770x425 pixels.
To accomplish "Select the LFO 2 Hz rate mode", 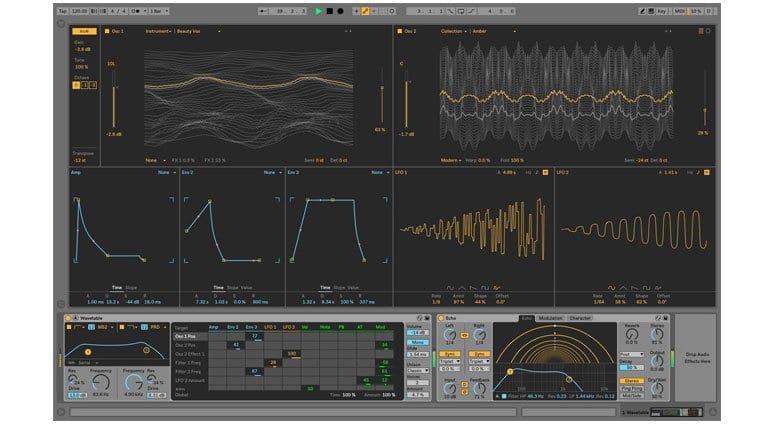I will [690, 172].
